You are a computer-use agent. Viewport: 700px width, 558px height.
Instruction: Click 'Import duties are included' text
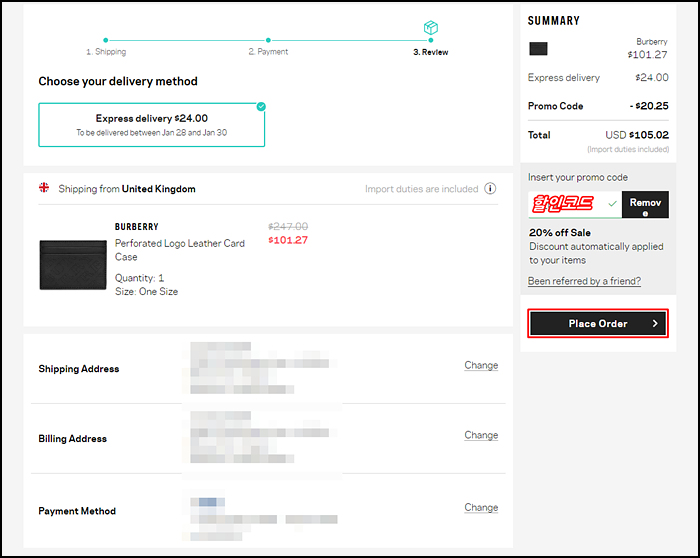(x=421, y=189)
